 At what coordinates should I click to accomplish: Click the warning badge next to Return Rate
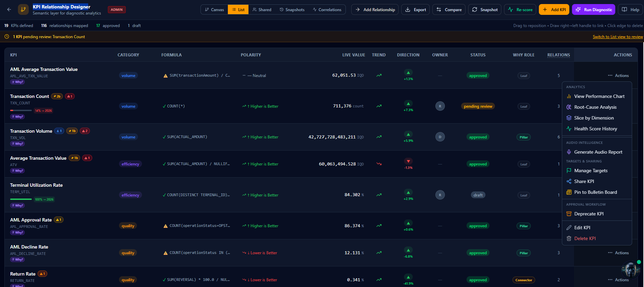click(42, 274)
